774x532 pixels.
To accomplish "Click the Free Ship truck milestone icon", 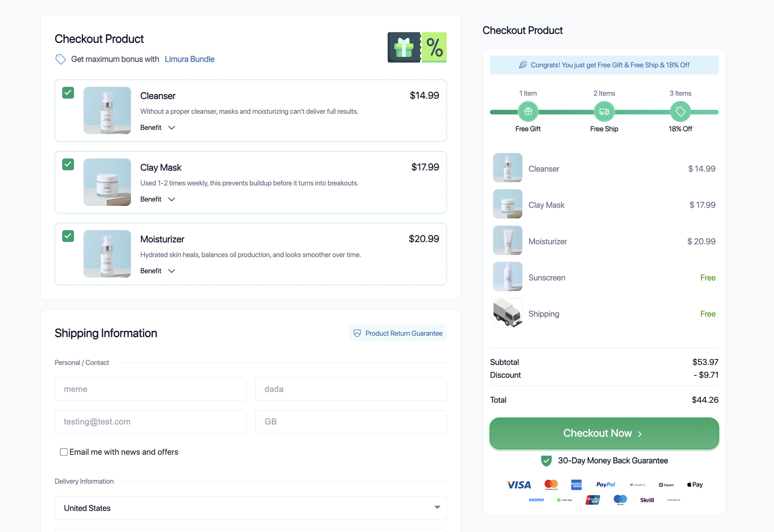I will [604, 111].
